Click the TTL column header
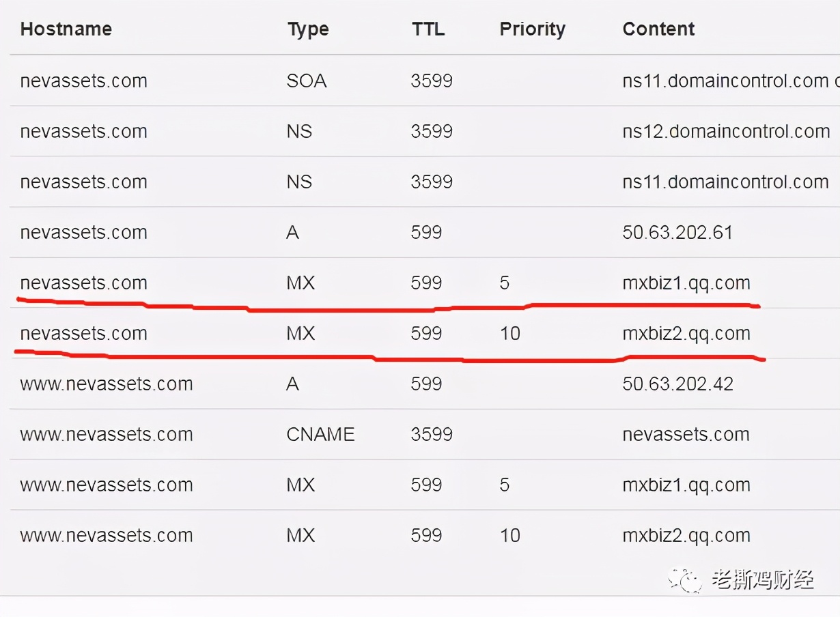Viewport: 840px width, 617px height. 428,29
